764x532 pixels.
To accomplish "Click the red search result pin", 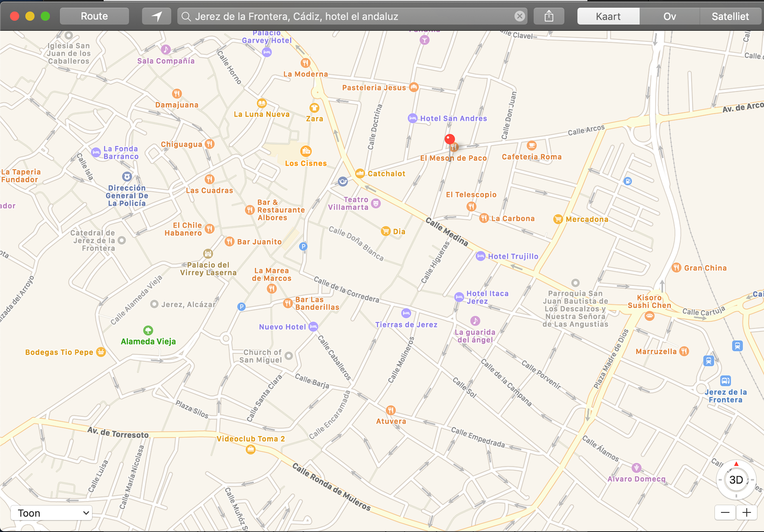I will [x=450, y=139].
